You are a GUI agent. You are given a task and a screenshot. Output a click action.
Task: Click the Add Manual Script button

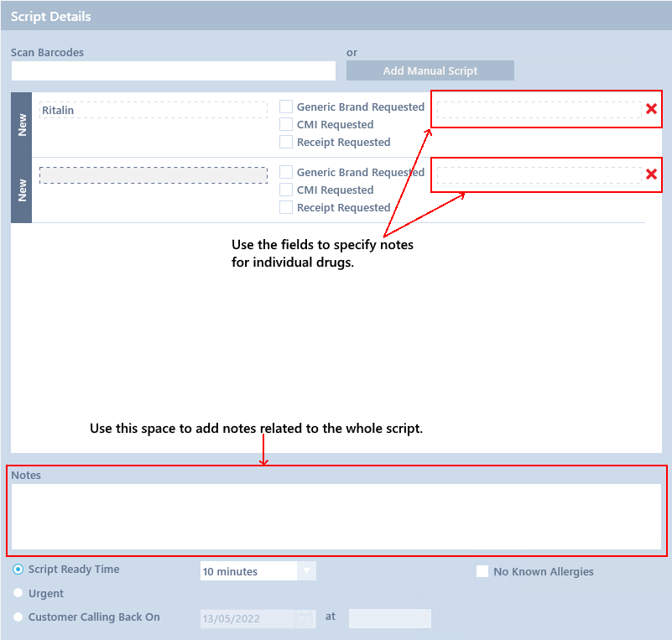(x=430, y=70)
